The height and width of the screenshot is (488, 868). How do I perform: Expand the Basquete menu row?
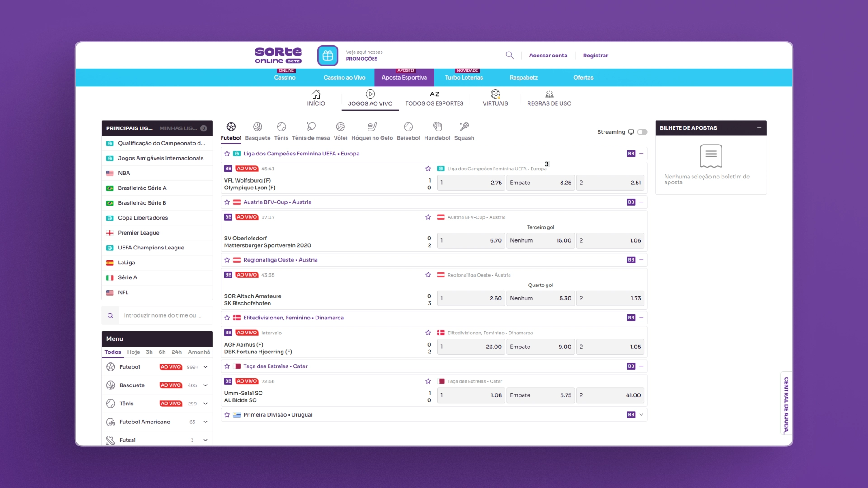point(205,385)
